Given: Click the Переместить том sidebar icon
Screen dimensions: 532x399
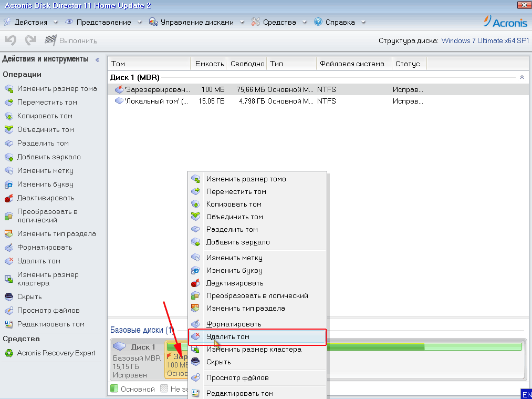Looking at the screenshot, I should click(9, 103).
